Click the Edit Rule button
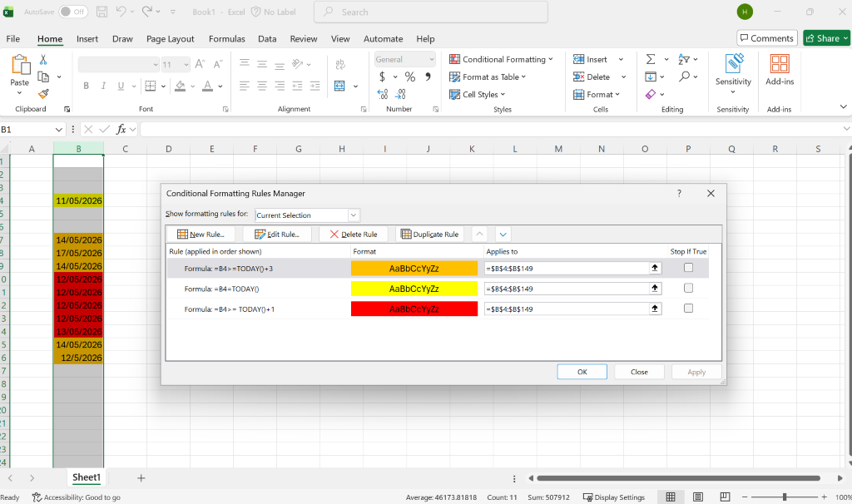The width and height of the screenshot is (852, 504). (x=277, y=234)
